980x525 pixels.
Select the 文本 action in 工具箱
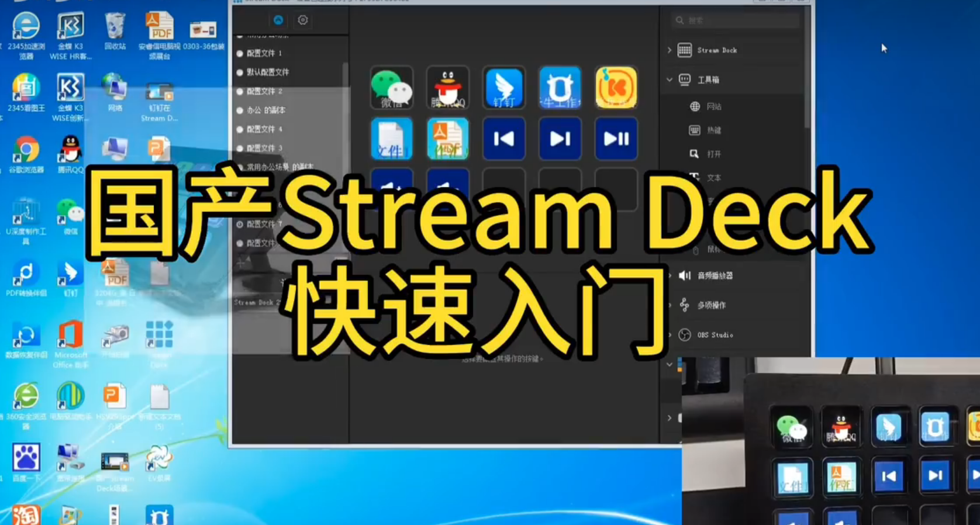point(706,178)
